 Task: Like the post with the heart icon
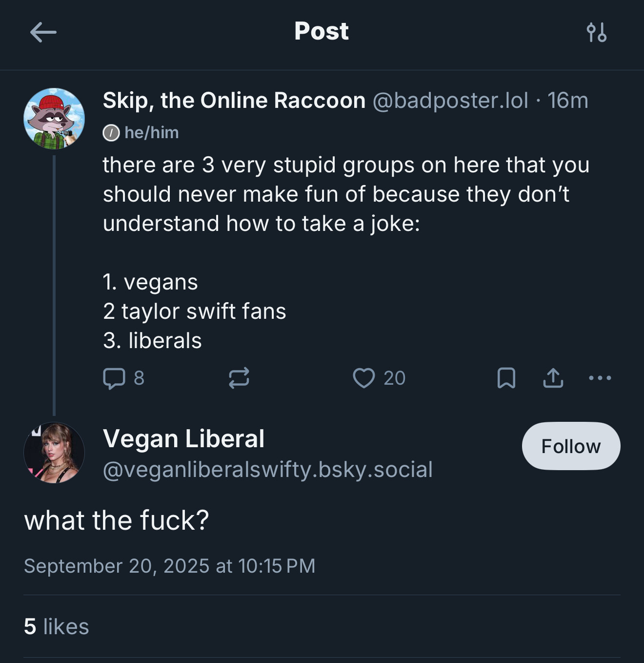pyautogui.click(x=364, y=378)
